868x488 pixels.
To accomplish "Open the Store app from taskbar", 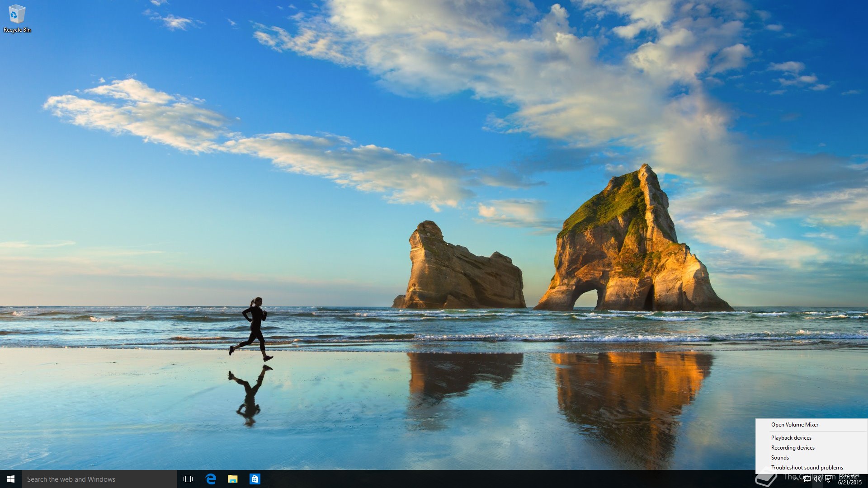I will click(x=255, y=479).
